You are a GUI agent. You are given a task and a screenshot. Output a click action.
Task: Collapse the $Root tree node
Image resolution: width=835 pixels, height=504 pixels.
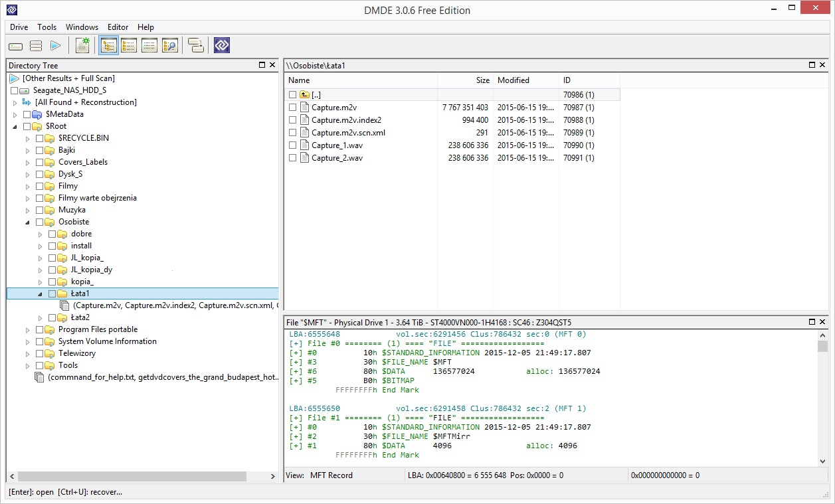pos(15,126)
